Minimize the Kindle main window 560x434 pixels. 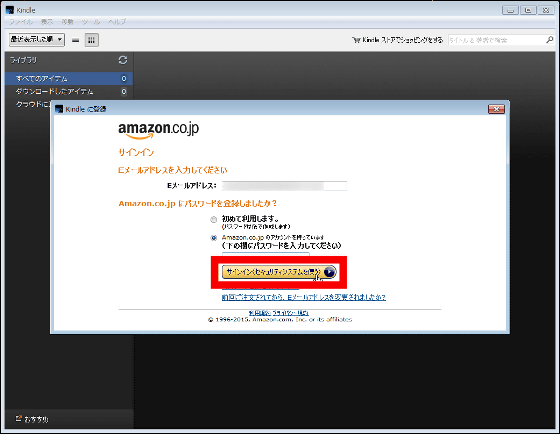(x=510, y=10)
